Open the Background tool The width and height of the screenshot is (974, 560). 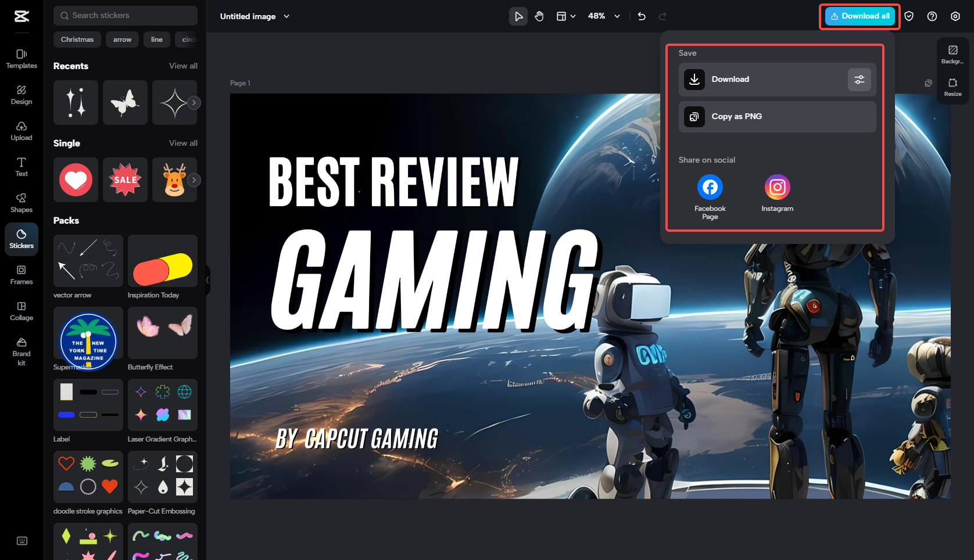[x=952, y=54]
